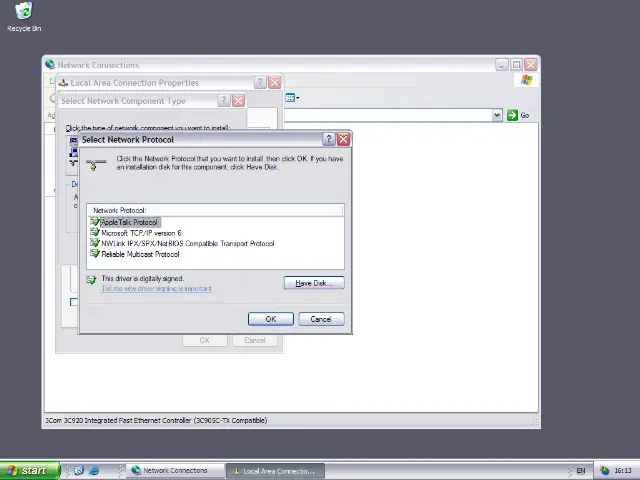Select the AppleTalk Protocol entry

point(129,222)
